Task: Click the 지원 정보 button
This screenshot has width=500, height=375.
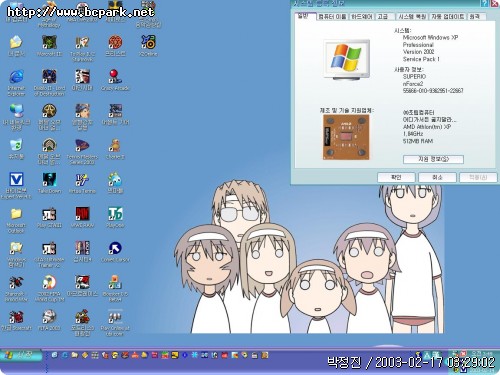Action: 433,159
